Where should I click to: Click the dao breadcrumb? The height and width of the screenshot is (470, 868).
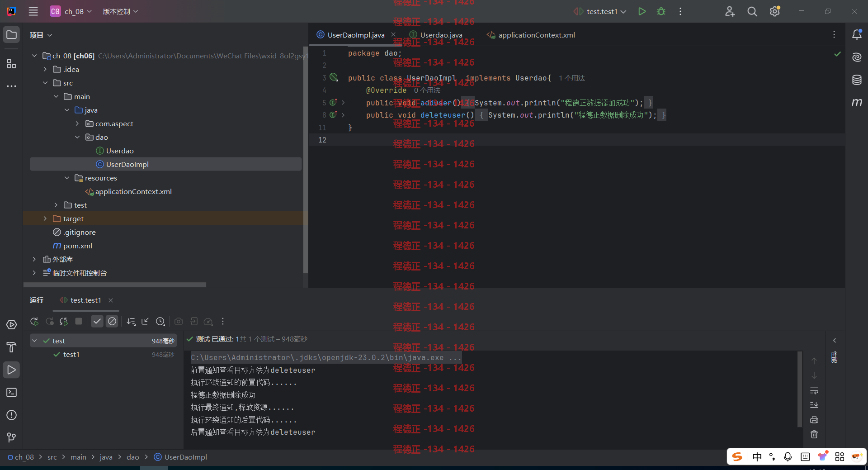[x=133, y=457]
